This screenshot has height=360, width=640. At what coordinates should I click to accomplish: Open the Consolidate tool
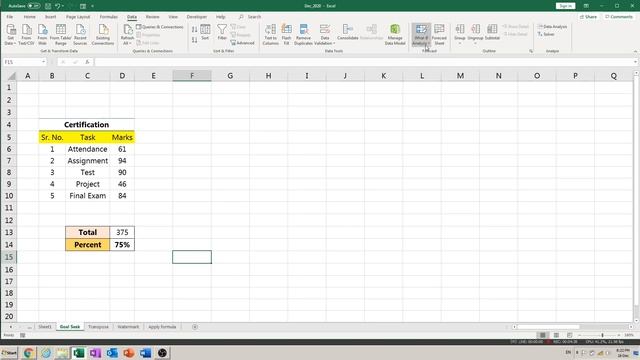[348, 32]
